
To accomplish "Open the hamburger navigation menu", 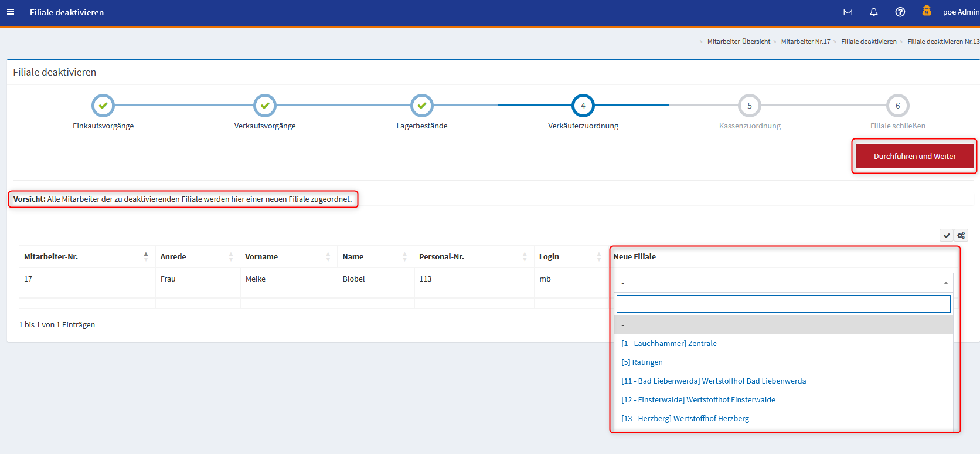I will coord(11,12).
